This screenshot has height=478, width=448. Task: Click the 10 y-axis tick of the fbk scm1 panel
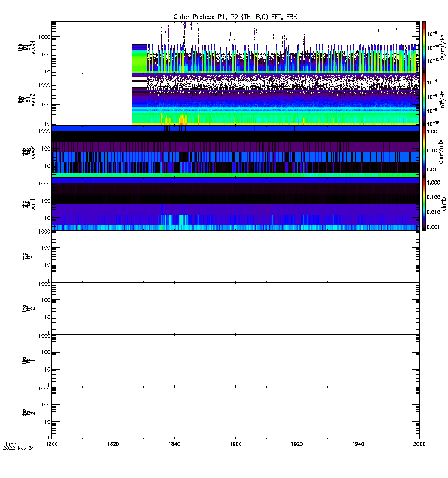(47, 218)
